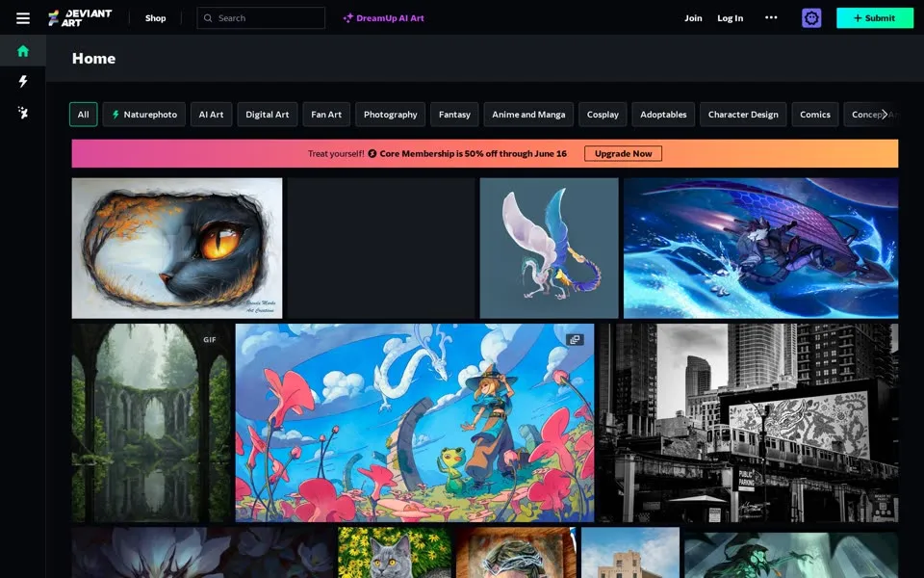The height and width of the screenshot is (578, 924).
Task: Click the Upgrade Now button
Action: (623, 153)
